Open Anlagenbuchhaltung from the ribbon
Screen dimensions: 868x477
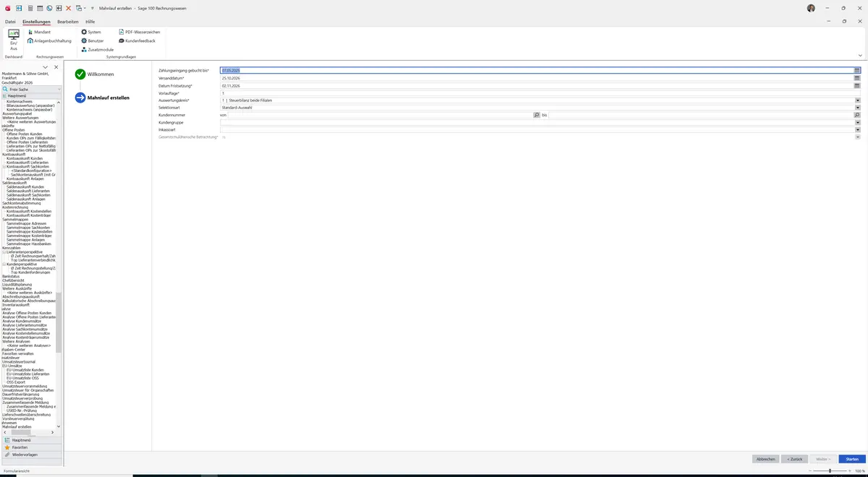(x=50, y=40)
